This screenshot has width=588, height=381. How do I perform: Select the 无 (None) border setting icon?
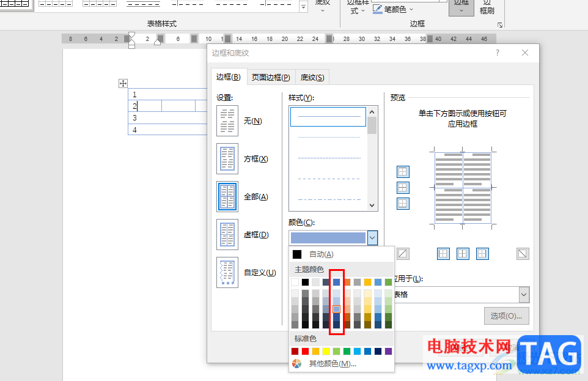pos(227,121)
